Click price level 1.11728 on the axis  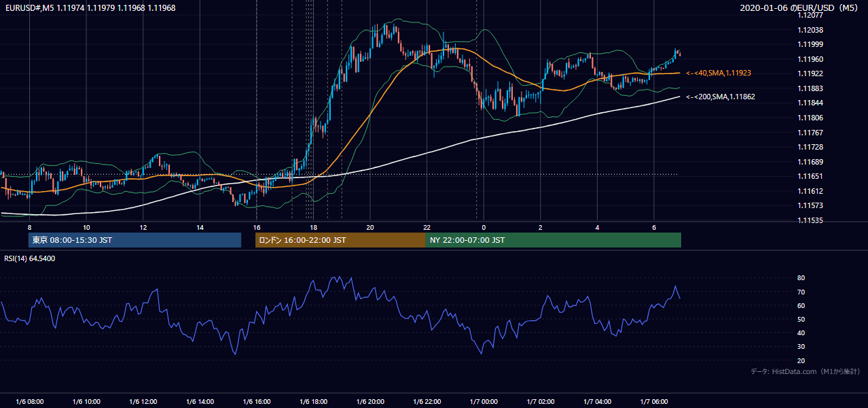[x=810, y=147]
